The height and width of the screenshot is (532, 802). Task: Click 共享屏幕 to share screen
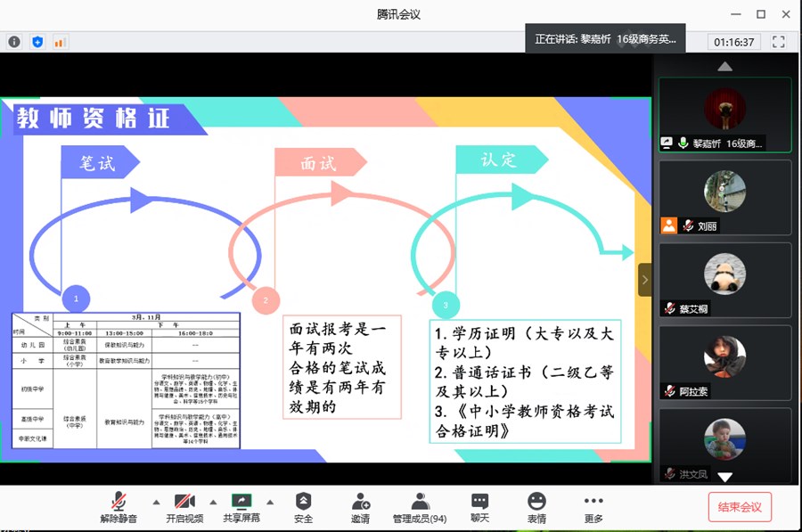pos(241,507)
